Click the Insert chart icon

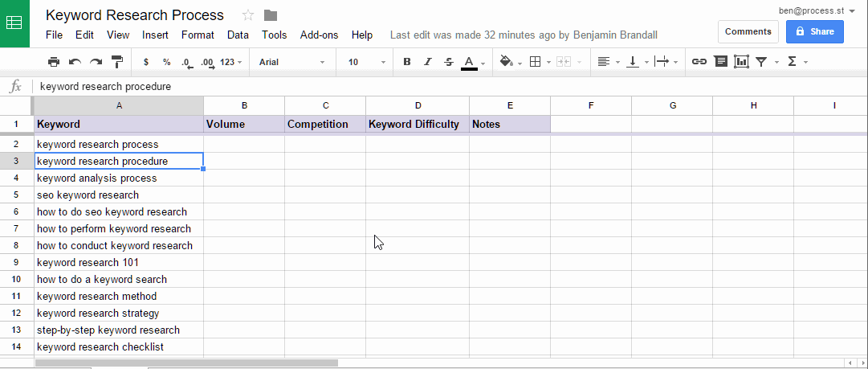click(x=741, y=62)
